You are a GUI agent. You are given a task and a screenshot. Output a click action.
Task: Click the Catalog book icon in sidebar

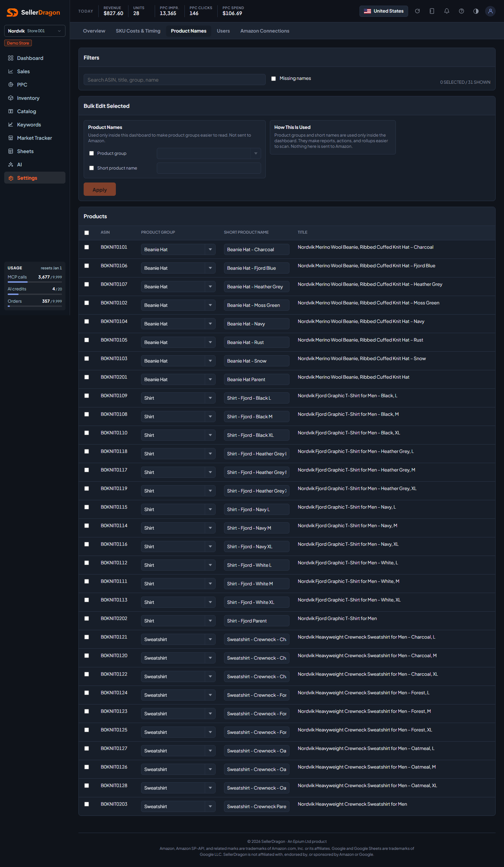(11, 111)
